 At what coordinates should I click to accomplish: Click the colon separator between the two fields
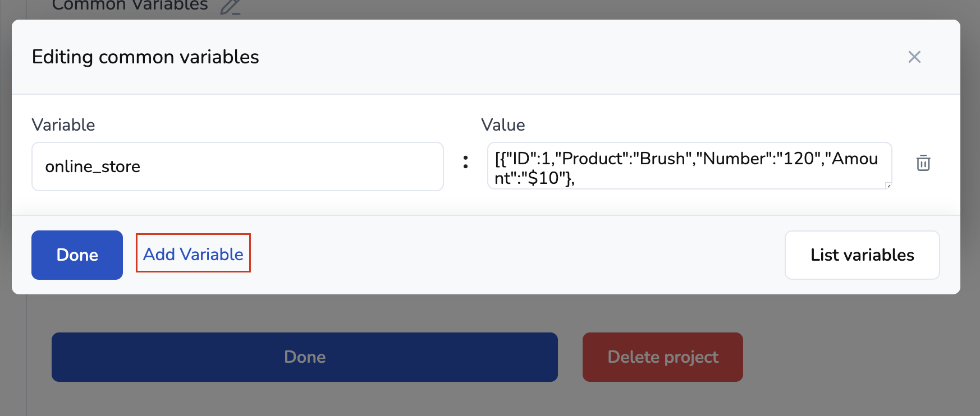[465, 163]
